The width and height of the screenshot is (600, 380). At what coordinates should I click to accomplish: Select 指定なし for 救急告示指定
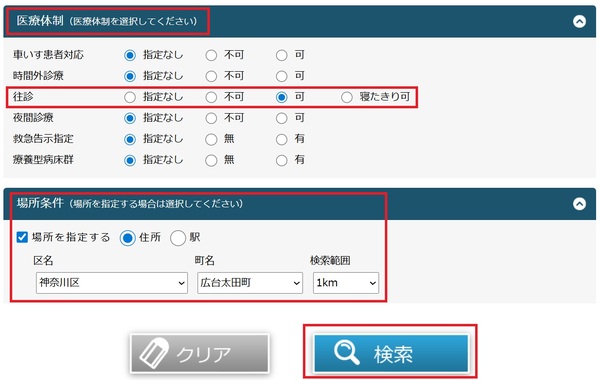click(x=130, y=139)
